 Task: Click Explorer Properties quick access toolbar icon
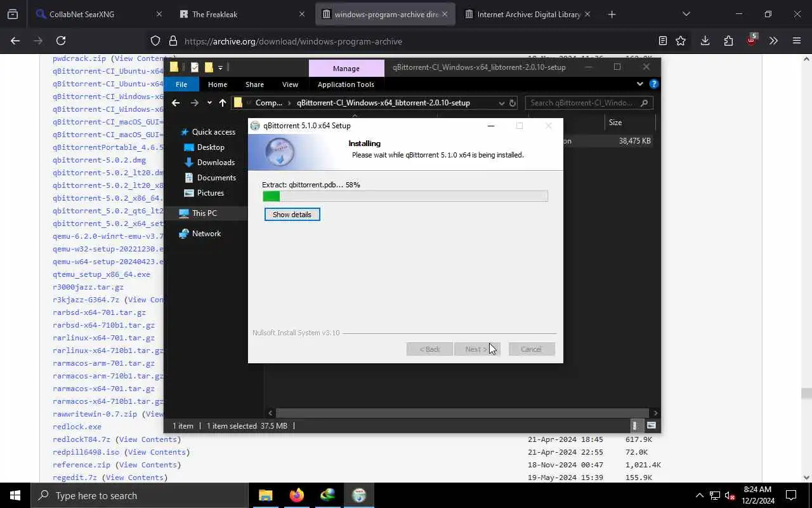coord(195,67)
